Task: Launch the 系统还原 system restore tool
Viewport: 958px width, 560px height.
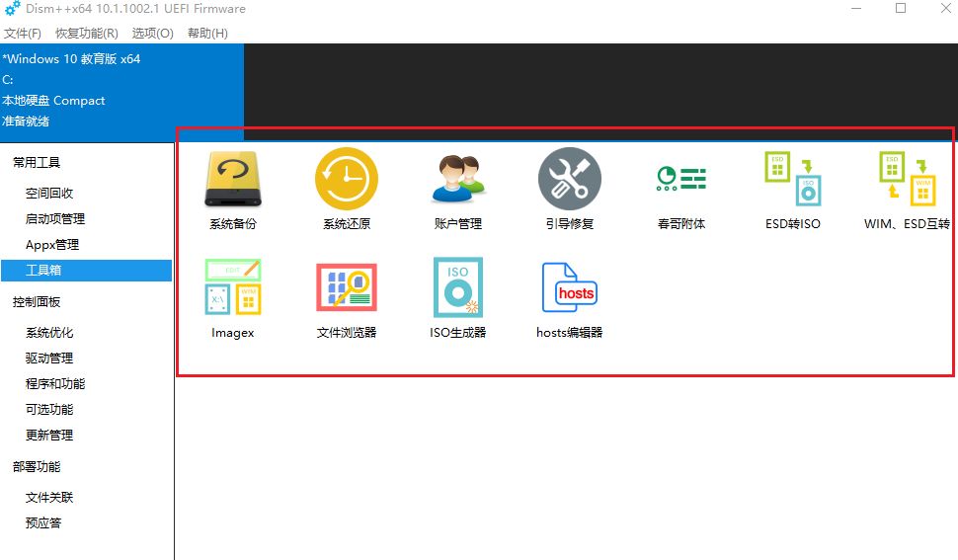Action: 347,190
